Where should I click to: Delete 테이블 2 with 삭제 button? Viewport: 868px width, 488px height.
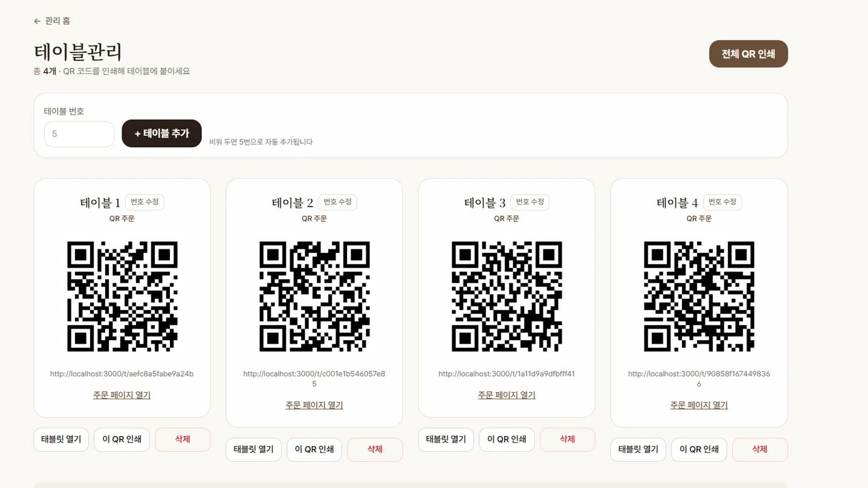375,450
